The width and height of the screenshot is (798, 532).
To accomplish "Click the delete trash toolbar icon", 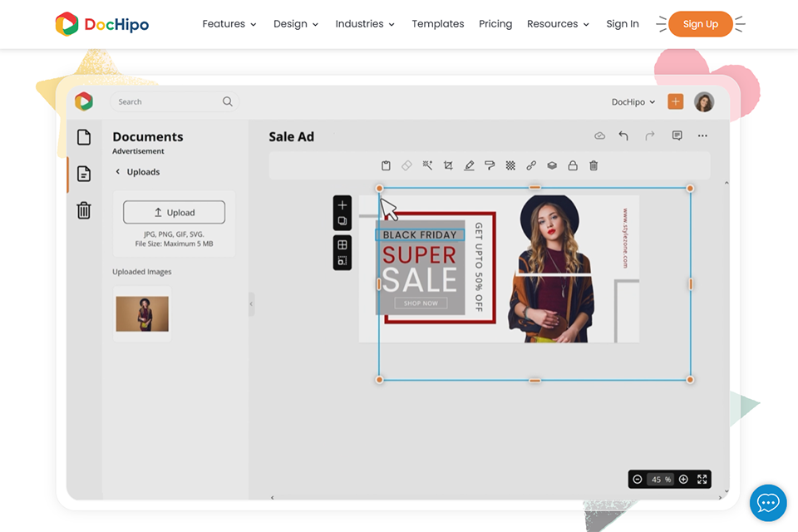I will [x=594, y=165].
